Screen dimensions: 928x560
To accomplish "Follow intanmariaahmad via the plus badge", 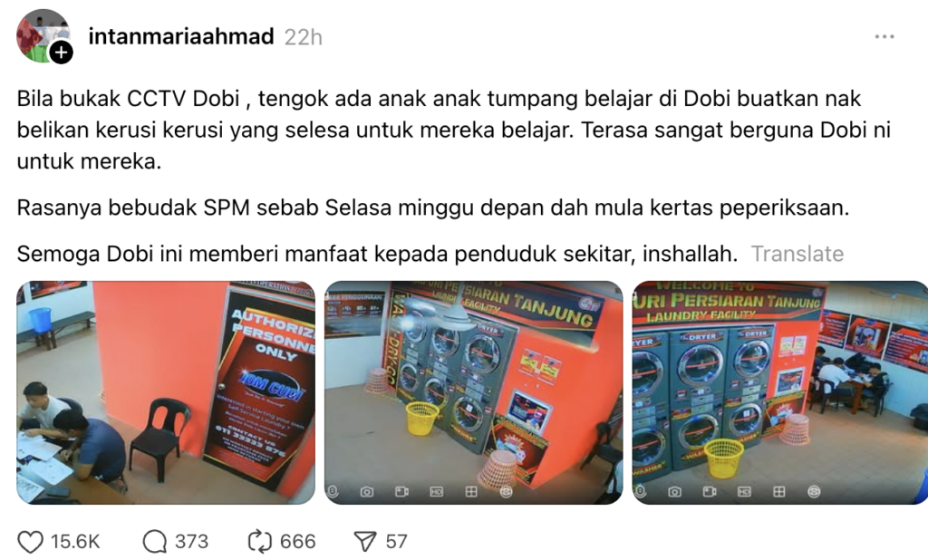I will [x=61, y=53].
